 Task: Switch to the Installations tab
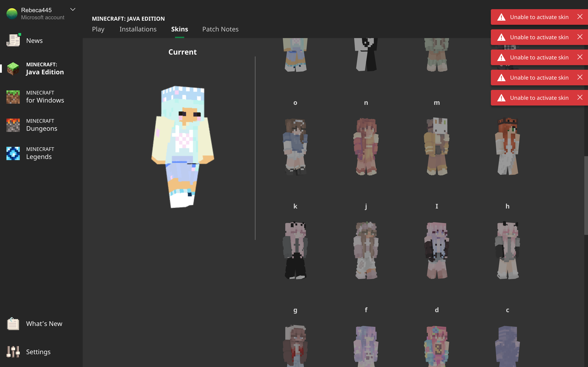(x=138, y=29)
